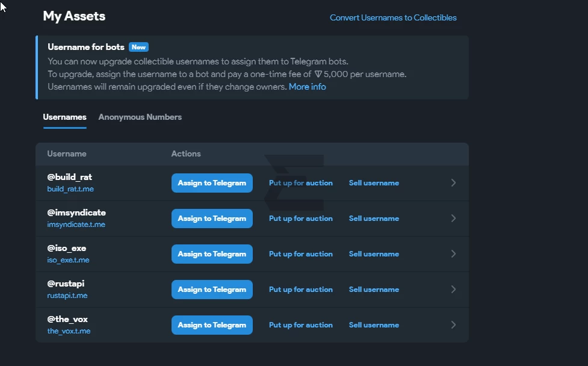Screen dimensions: 588x366
Task: Expand the @build_rat row chevron
Action: (453, 183)
